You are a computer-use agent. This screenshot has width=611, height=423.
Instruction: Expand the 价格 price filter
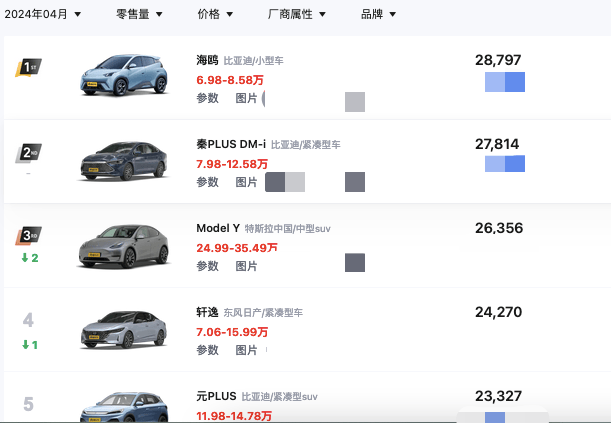pos(215,14)
